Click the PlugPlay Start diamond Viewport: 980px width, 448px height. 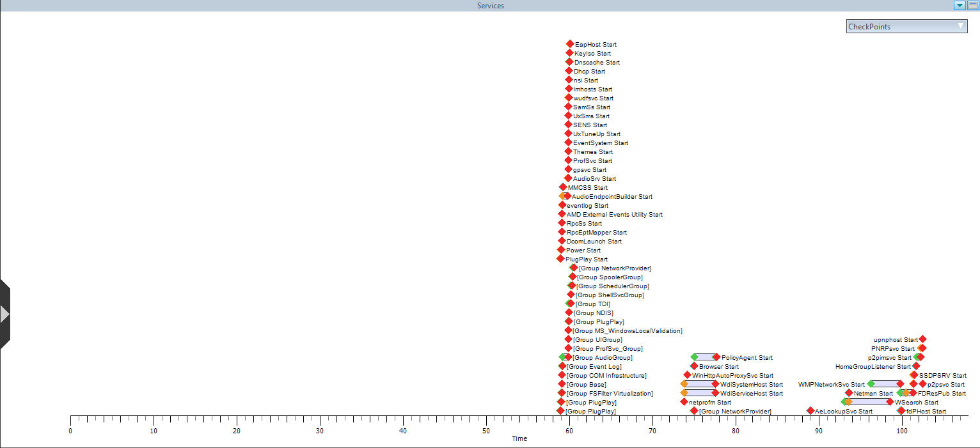coord(560,259)
